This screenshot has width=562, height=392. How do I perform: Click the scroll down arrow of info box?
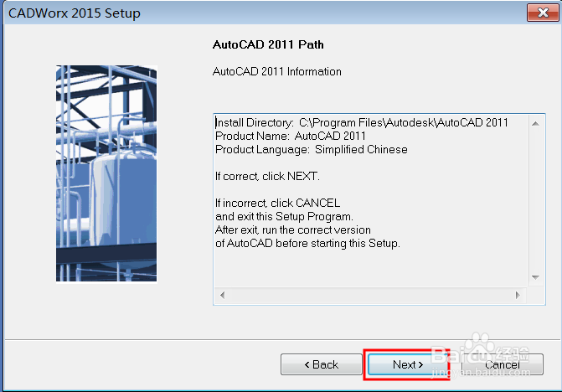coord(536,277)
